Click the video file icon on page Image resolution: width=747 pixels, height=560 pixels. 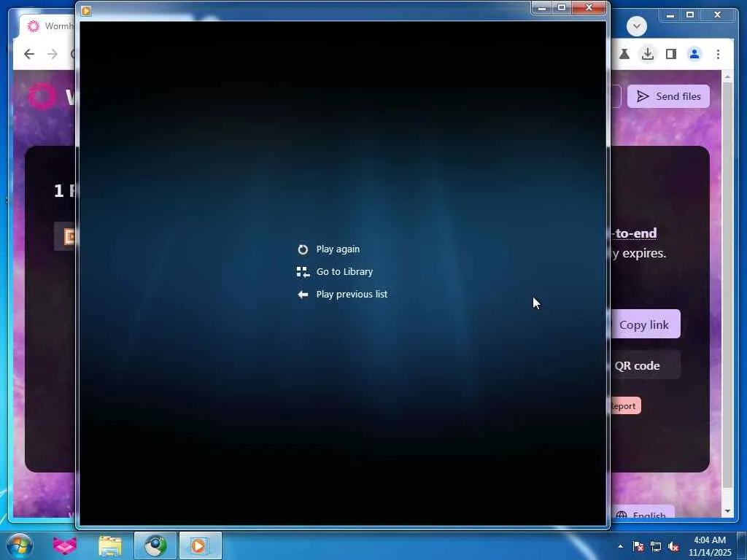69,236
